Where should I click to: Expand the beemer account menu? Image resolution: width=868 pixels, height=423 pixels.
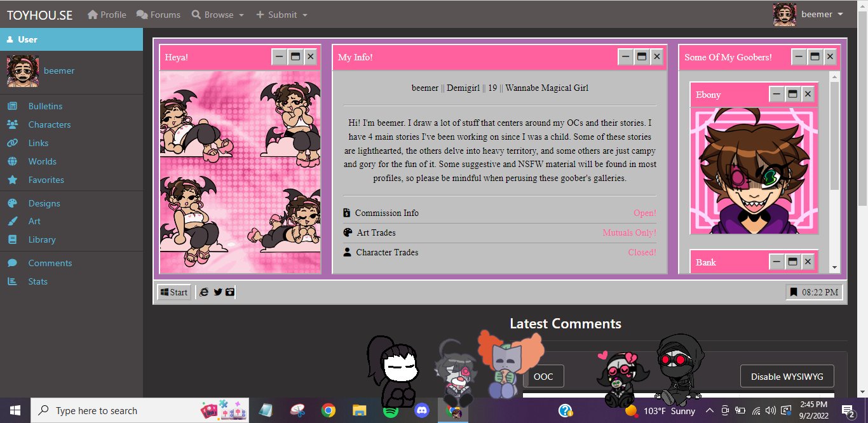817,14
